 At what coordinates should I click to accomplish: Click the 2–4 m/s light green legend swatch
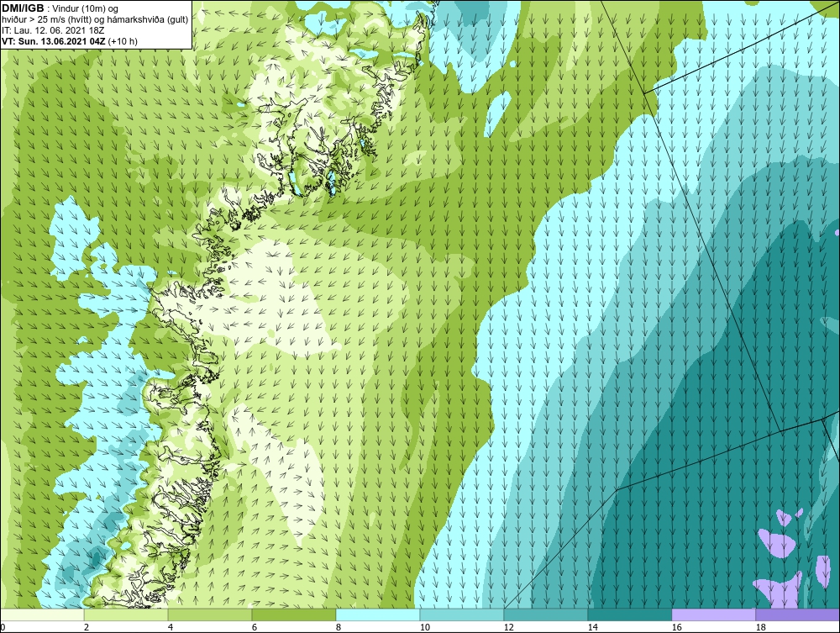click(126, 615)
